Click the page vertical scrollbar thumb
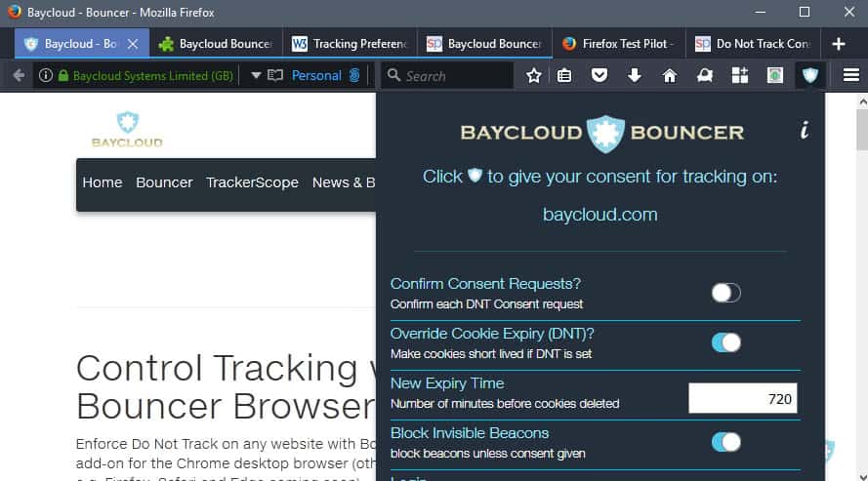868x481 pixels. (862, 130)
